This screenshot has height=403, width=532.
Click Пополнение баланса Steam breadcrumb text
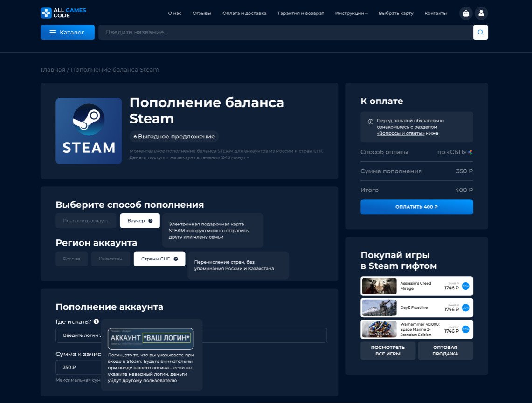115,69
